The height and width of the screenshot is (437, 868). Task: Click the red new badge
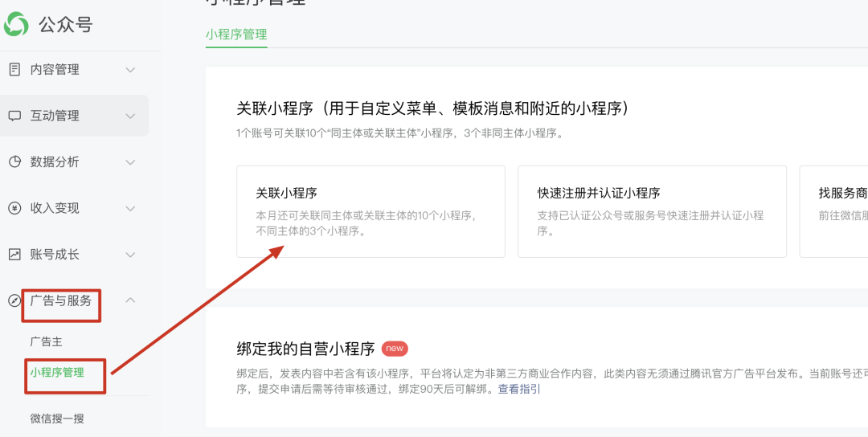[x=395, y=349]
